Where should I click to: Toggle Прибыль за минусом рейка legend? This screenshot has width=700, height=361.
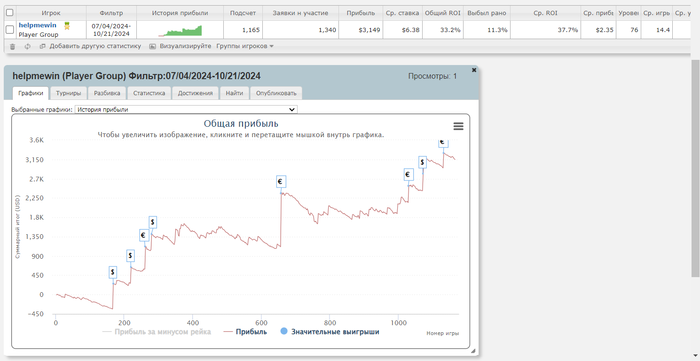[x=157, y=332]
